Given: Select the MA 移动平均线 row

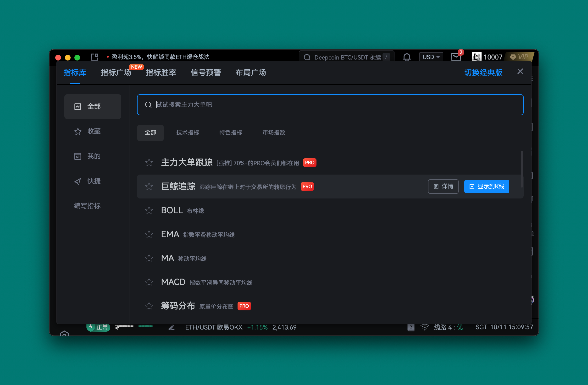Looking at the screenshot, I should (330, 258).
